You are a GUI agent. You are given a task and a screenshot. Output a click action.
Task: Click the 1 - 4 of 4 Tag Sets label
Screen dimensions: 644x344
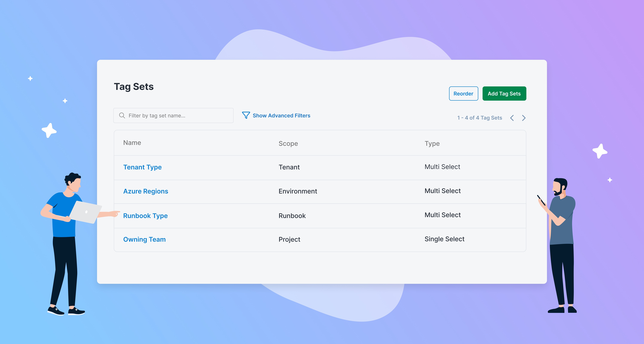[x=479, y=118]
